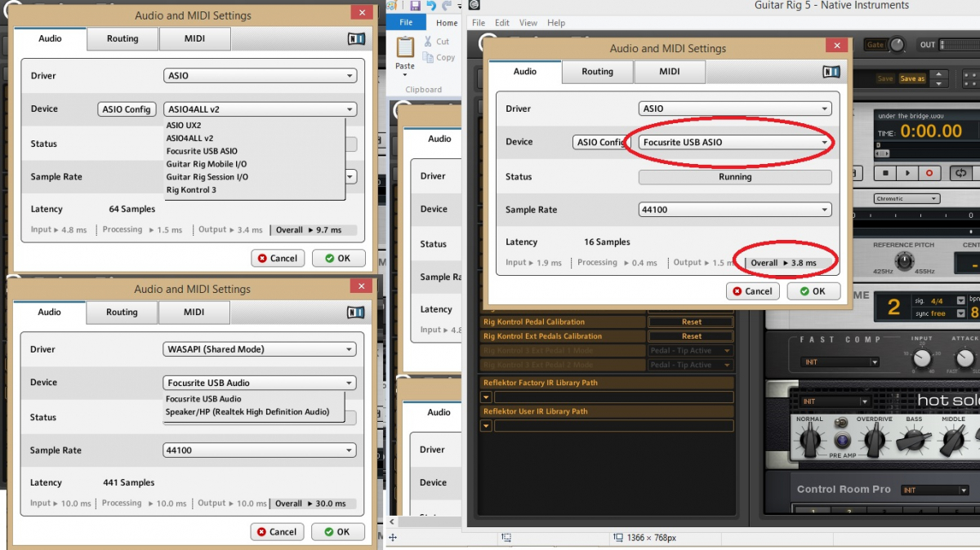Switch to MIDI tab in the right dialog
This screenshot has height=550, width=980.
click(670, 72)
